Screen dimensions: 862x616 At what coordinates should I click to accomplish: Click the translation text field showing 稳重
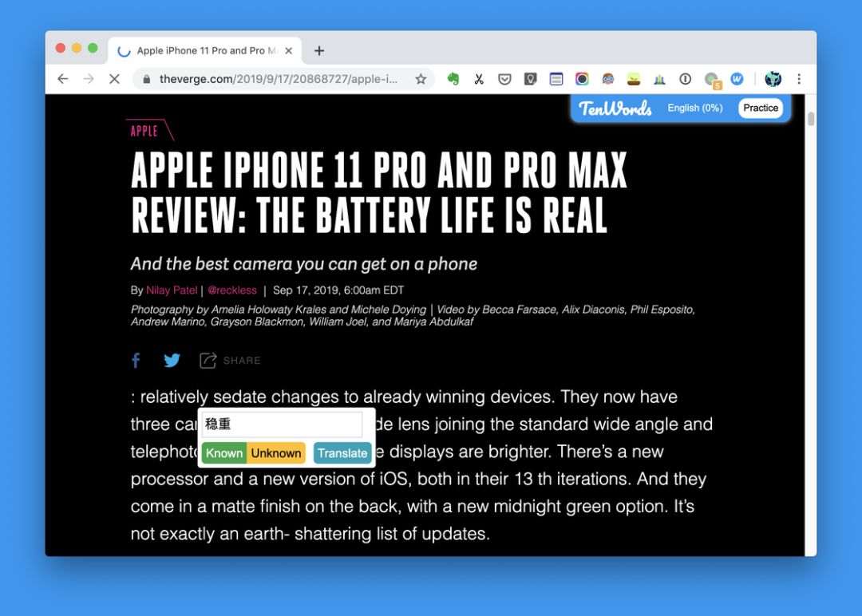click(282, 424)
